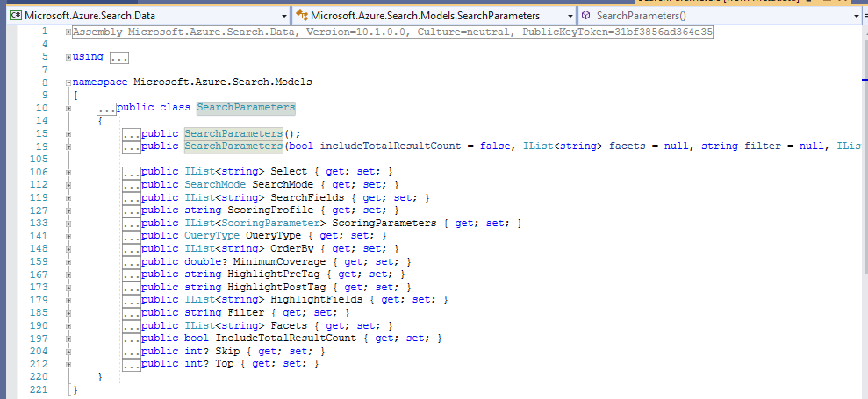This screenshot has height=399, width=868.
Task: Expand the outlining marker on line 15
Action: click(68, 133)
